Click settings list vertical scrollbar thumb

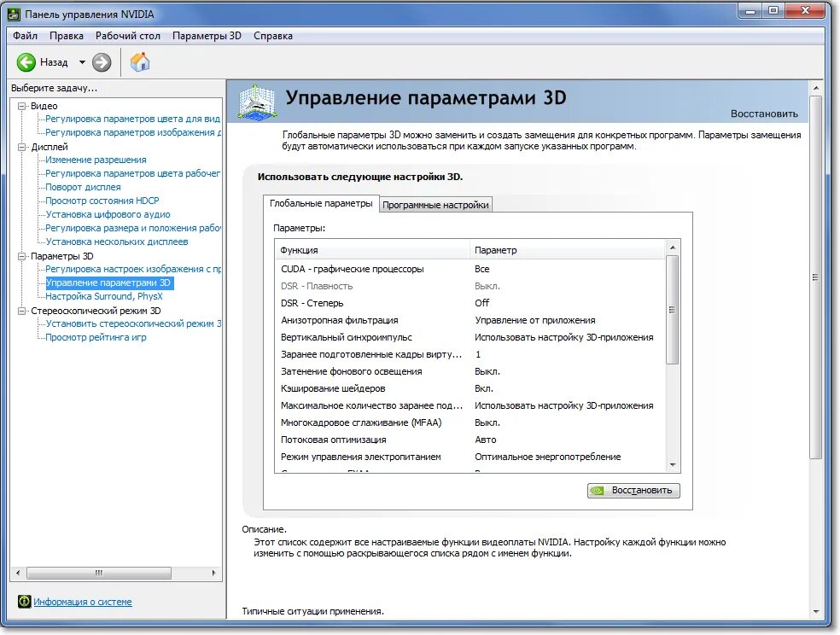673,310
